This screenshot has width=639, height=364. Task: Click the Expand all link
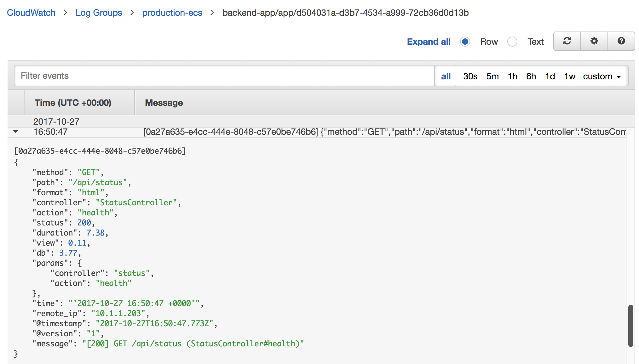429,42
